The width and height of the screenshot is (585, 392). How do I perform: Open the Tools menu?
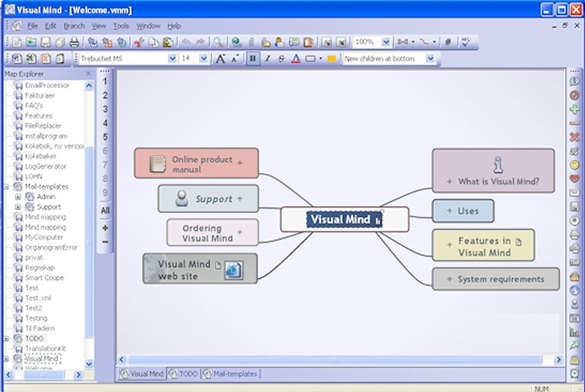point(121,26)
